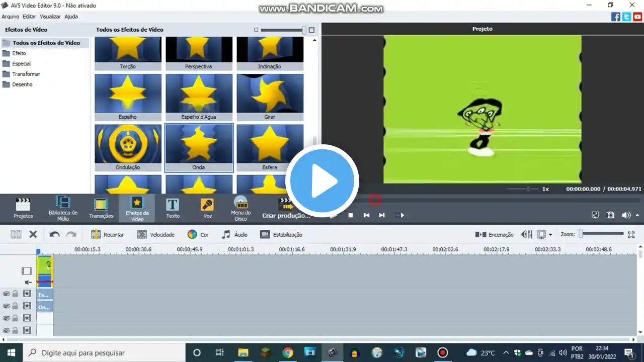The height and width of the screenshot is (362, 644).
Task: Open the Editar menu
Action: [29, 17]
